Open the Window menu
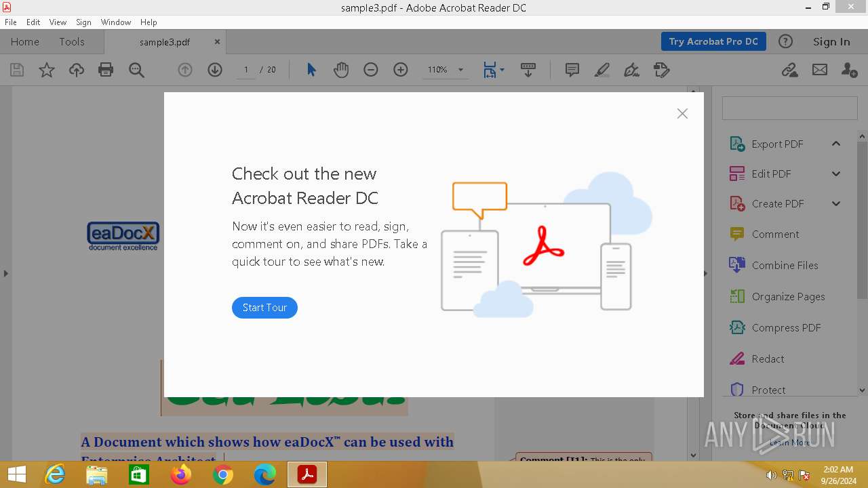 click(116, 22)
